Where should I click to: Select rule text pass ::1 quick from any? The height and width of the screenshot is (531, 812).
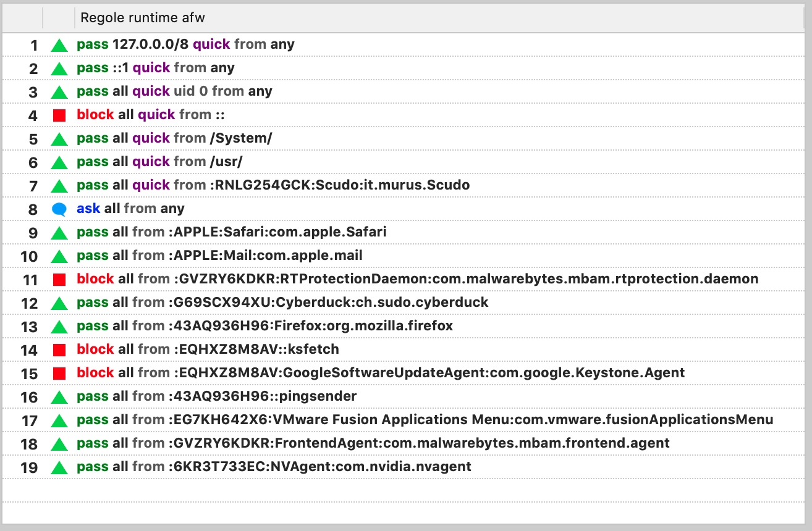tap(156, 68)
